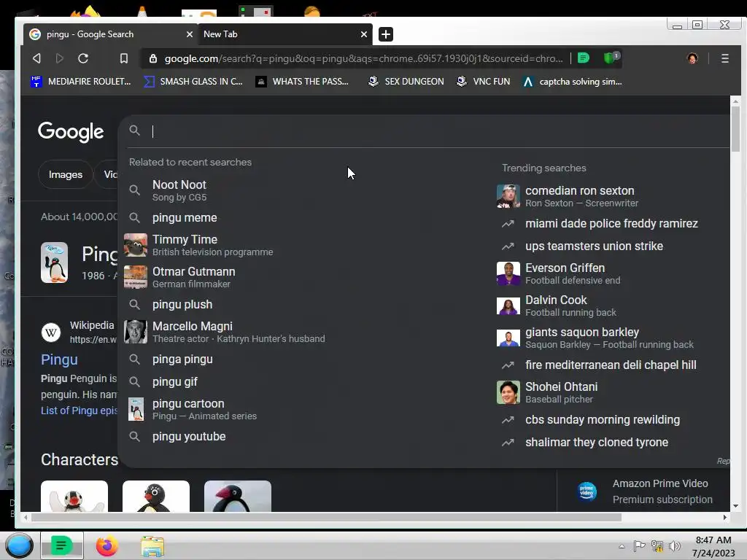Open the WHATS THE PASS... bookmark
747x560 pixels.
(x=302, y=82)
